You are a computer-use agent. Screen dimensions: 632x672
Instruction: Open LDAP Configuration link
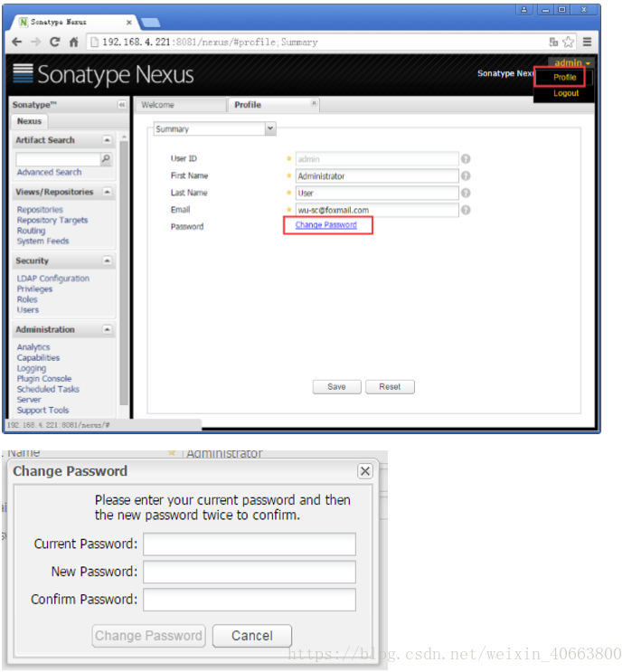(53, 279)
